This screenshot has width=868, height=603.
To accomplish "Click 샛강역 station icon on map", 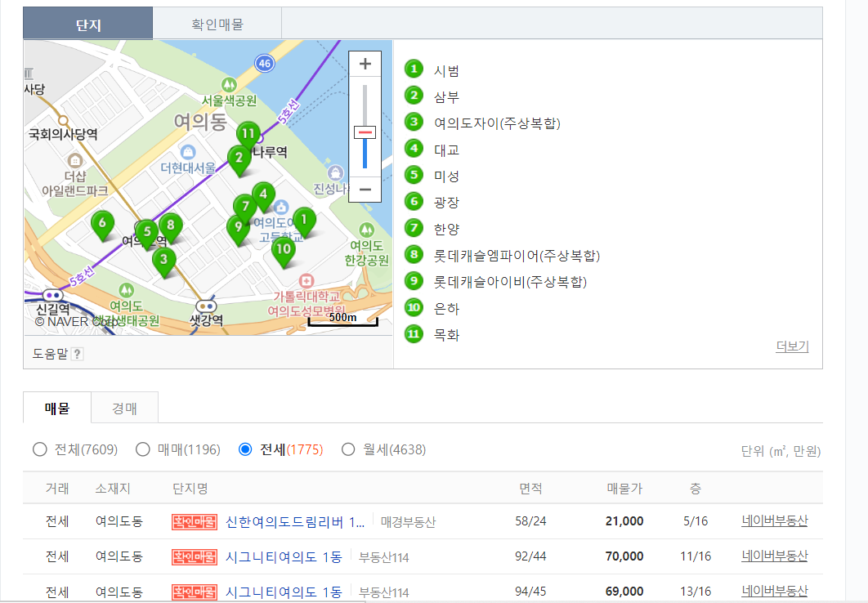I will (206, 306).
